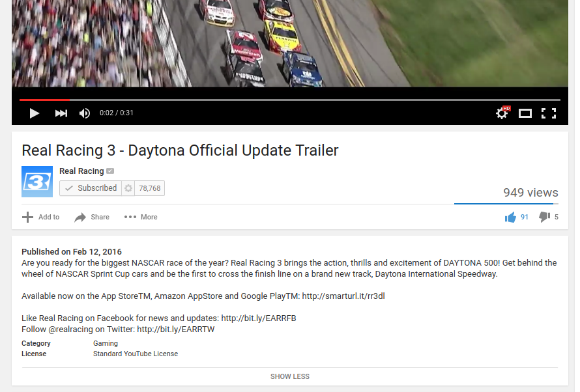Viewport: 580px width, 392px height.
Task: Open Real Racing channel name link
Action: 81,171
